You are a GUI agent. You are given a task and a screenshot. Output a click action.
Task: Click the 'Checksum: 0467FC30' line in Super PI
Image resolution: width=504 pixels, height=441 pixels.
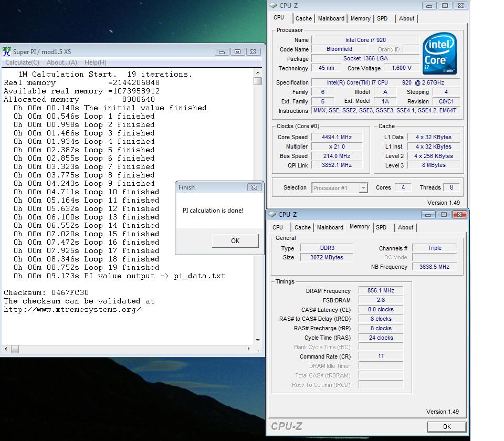(x=46, y=293)
